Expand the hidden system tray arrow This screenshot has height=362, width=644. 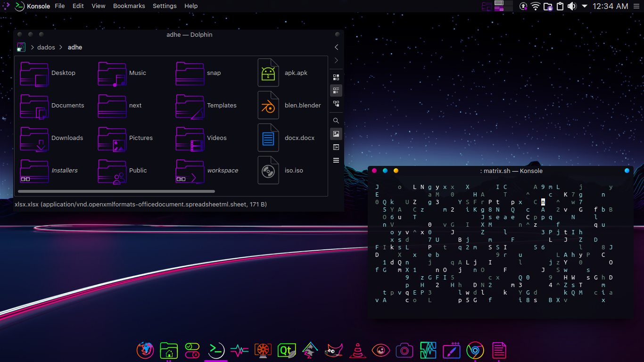click(585, 6)
